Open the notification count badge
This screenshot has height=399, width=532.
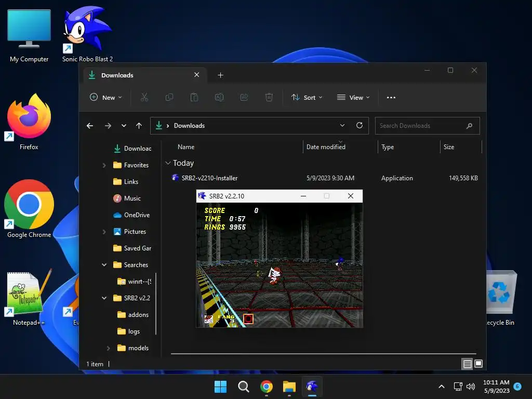pos(517,386)
